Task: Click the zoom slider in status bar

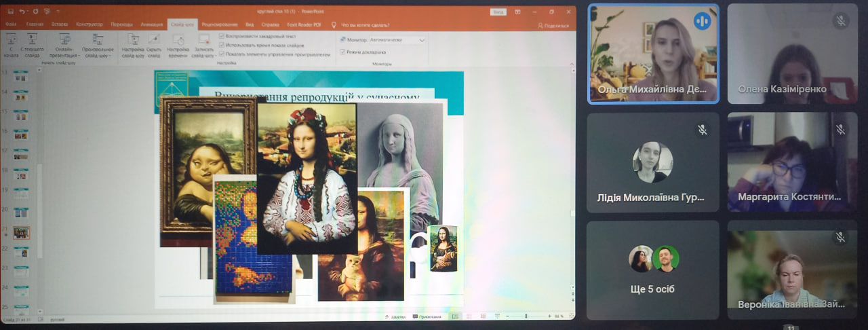Action: [527, 316]
